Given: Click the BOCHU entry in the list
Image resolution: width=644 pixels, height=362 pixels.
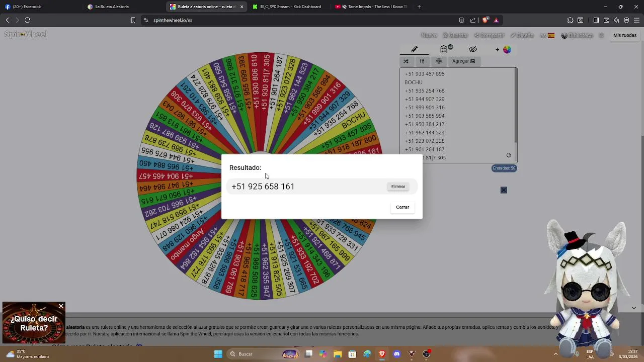Looking at the screenshot, I should [414, 82].
